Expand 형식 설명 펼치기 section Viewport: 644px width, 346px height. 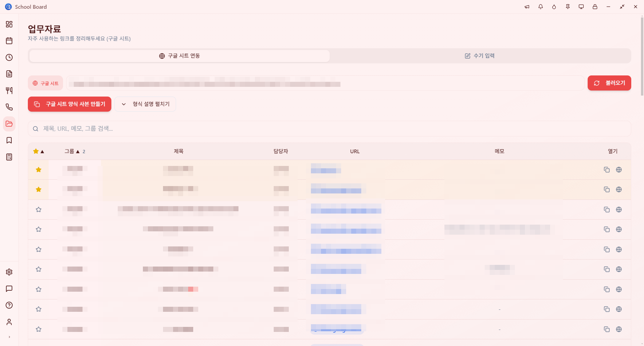145,104
